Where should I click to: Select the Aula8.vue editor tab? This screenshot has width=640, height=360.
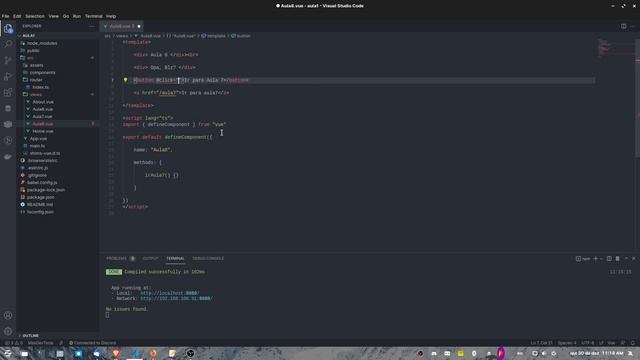122,26
